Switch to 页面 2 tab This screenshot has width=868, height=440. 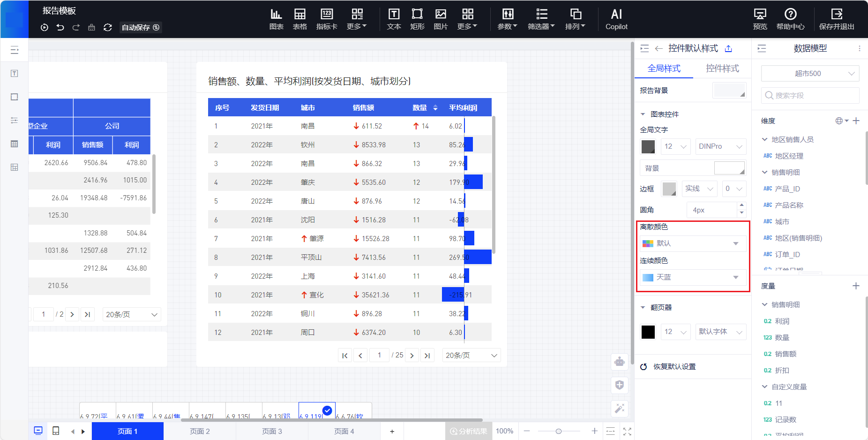click(200, 431)
